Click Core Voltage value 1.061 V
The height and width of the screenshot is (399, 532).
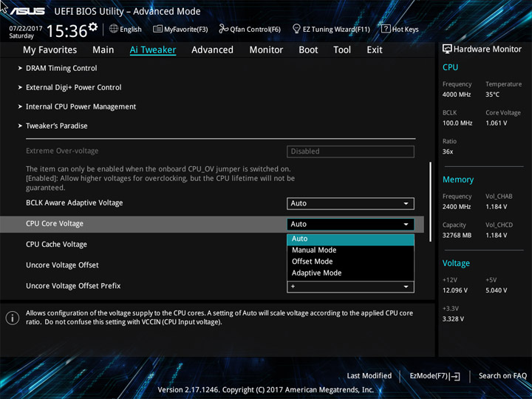point(496,123)
